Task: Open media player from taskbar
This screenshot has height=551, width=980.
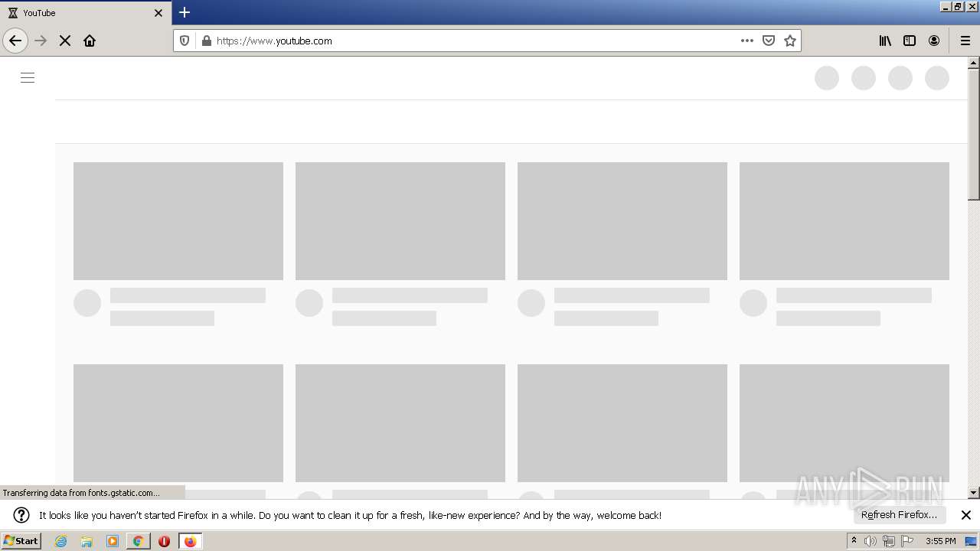Action: [x=113, y=541]
